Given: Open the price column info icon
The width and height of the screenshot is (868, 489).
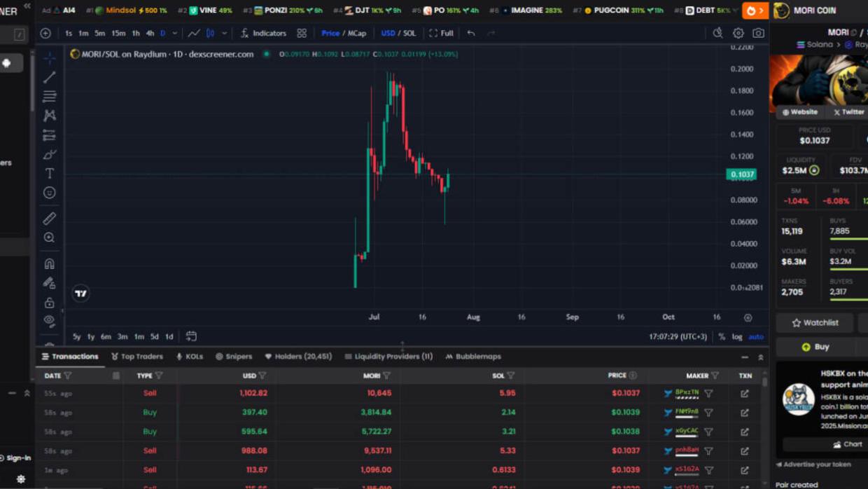Looking at the screenshot, I should coord(633,376).
